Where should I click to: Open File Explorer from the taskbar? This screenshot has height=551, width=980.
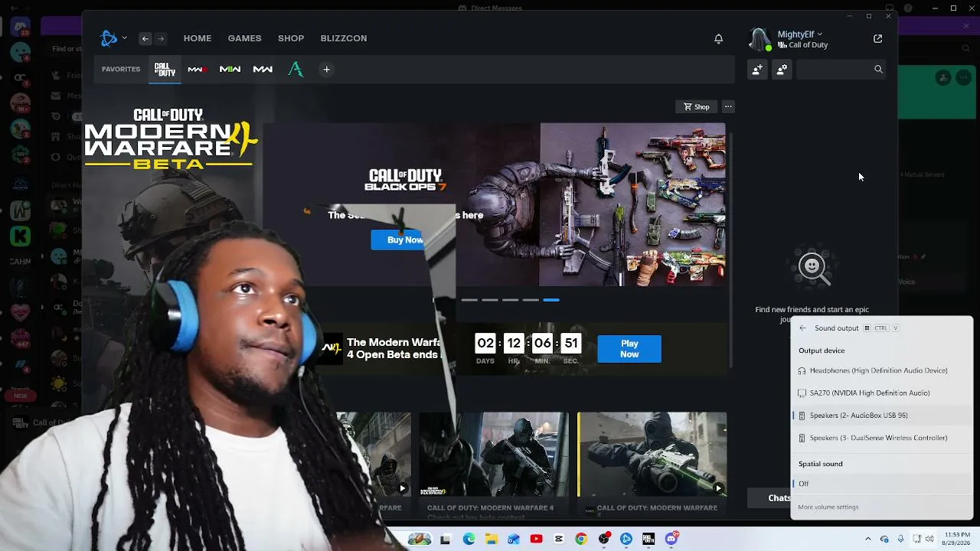[491, 539]
